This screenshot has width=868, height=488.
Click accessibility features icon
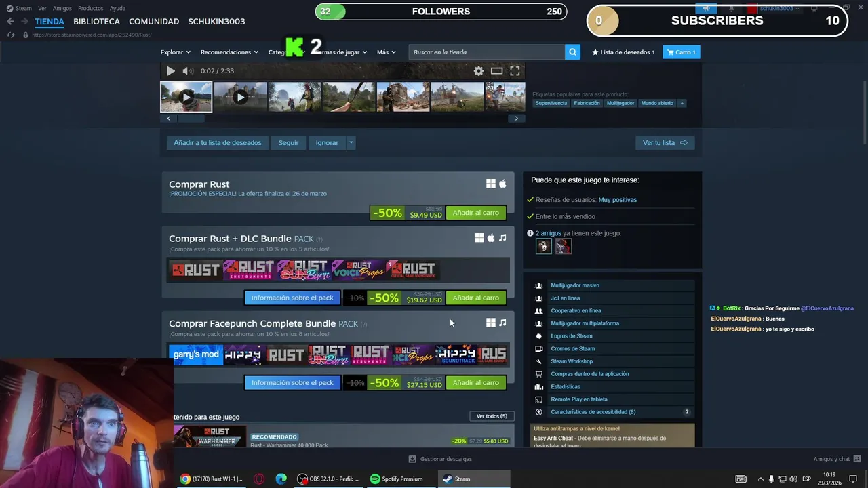pos(539,412)
